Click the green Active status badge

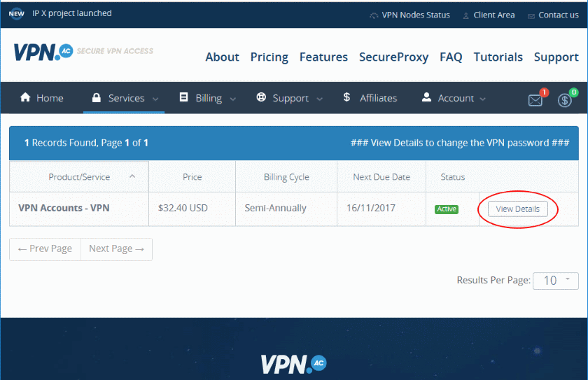(x=447, y=209)
